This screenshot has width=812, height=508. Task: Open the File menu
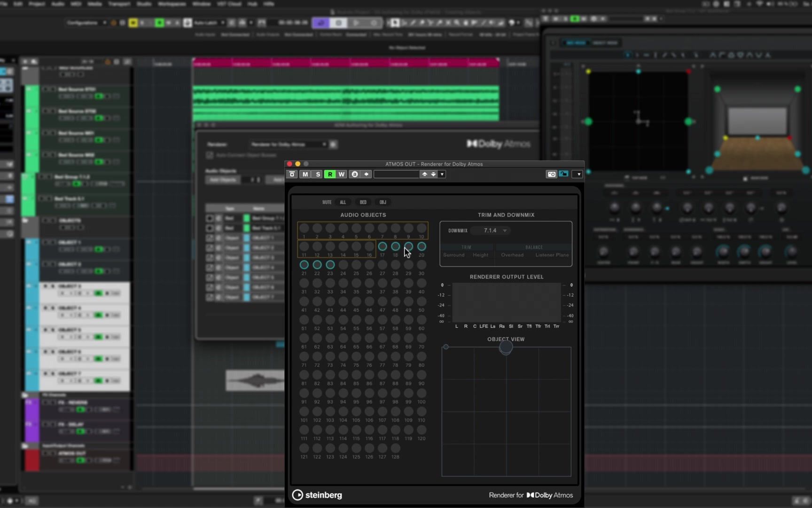pos(4,4)
